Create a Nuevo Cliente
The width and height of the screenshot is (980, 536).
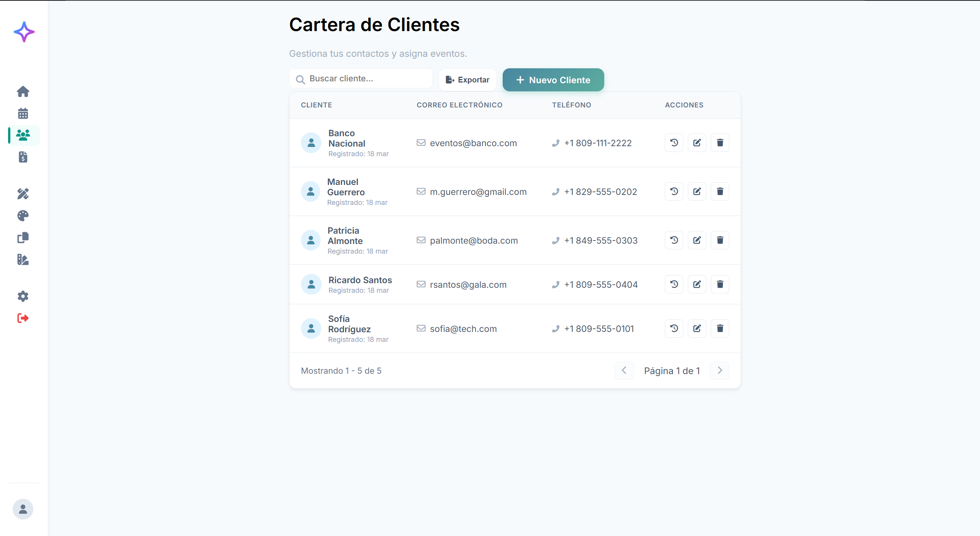click(552, 80)
